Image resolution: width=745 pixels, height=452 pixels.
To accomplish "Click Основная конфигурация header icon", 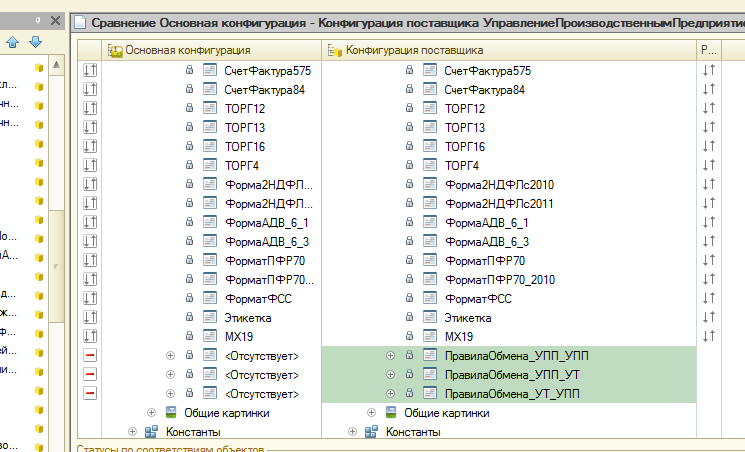I will point(115,50).
